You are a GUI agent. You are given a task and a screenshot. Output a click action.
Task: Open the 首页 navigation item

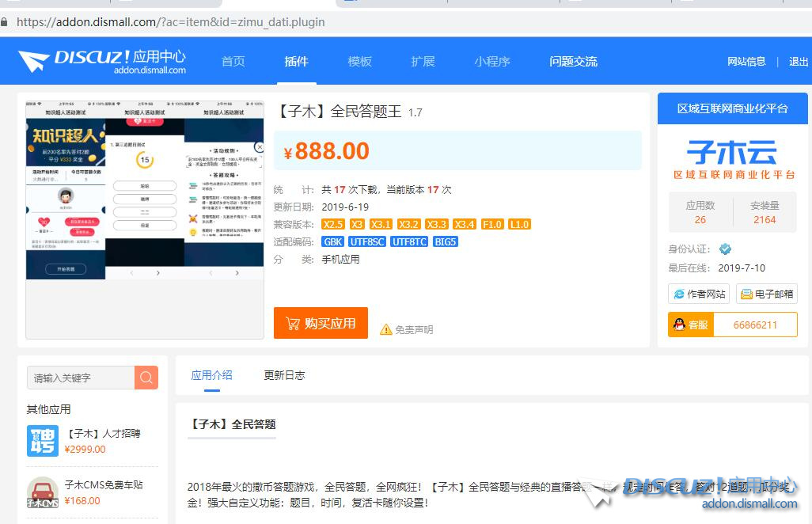point(233,61)
